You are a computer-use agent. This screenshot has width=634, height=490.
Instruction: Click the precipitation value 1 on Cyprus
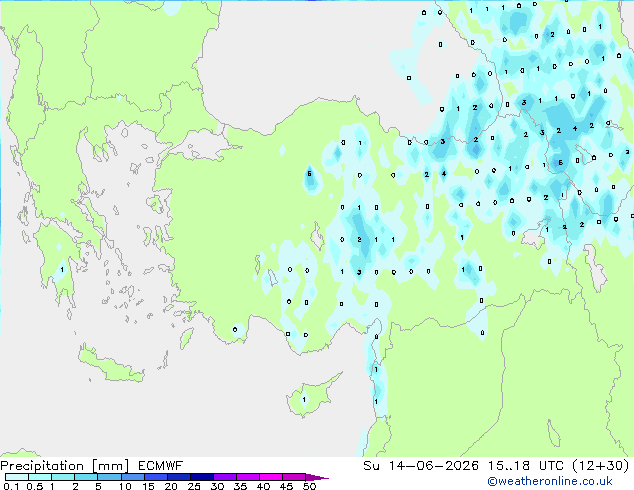coord(304,399)
